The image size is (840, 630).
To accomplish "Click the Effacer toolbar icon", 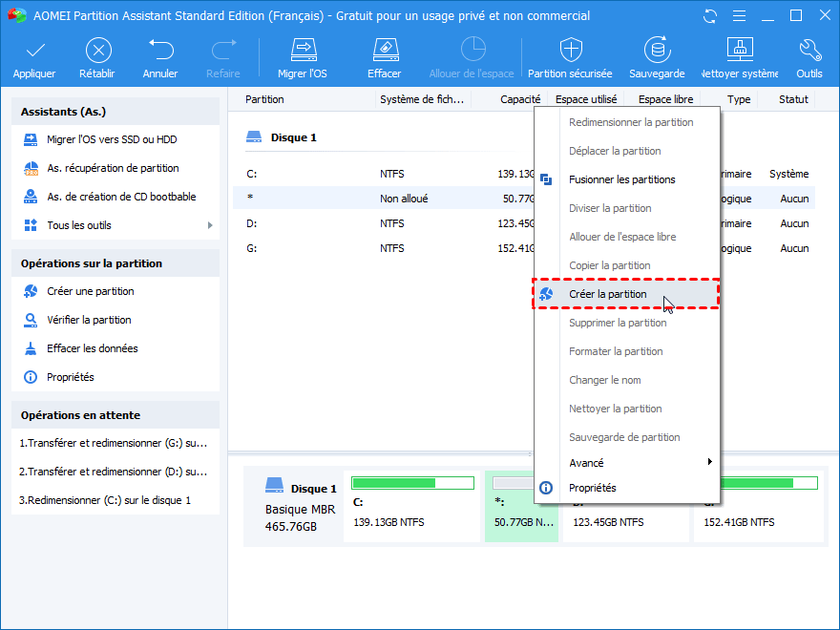I will pyautogui.click(x=386, y=50).
